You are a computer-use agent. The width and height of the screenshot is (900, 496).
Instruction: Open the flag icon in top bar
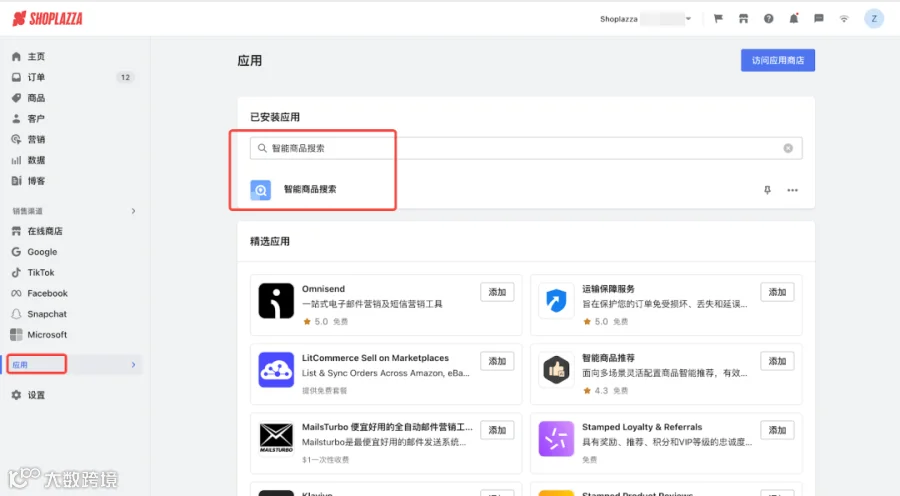tap(718, 18)
